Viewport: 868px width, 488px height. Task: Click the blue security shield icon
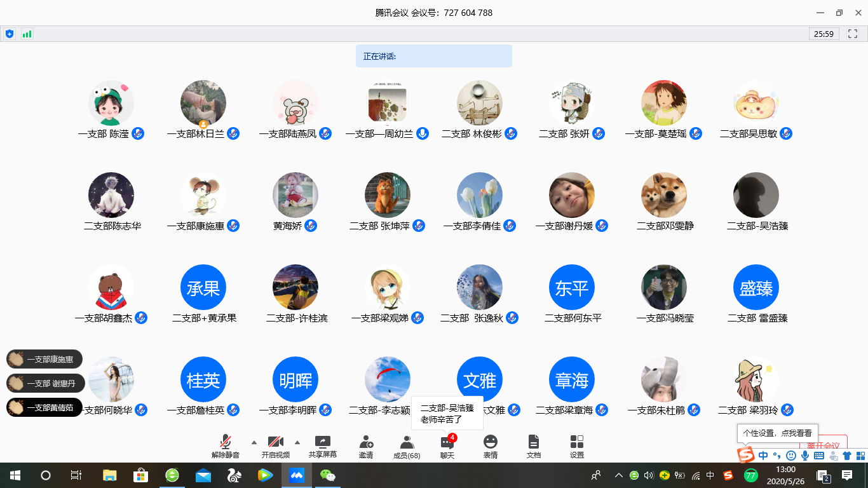[10, 34]
